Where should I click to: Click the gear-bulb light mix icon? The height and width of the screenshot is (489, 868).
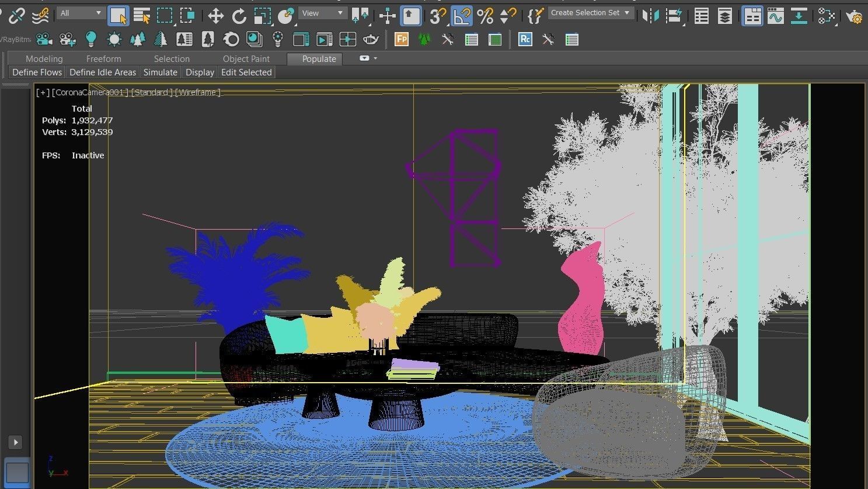(x=278, y=40)
